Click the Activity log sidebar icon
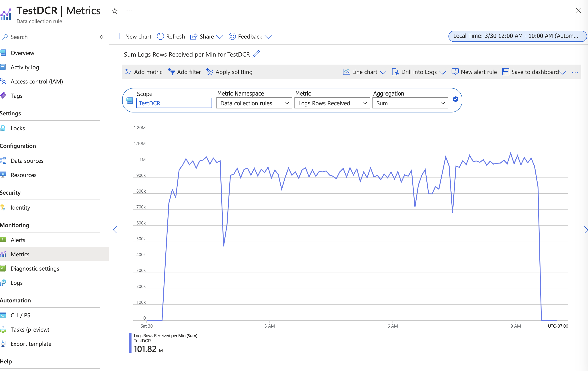Viewport: 588px width, 371px height. tap(3, 67)
